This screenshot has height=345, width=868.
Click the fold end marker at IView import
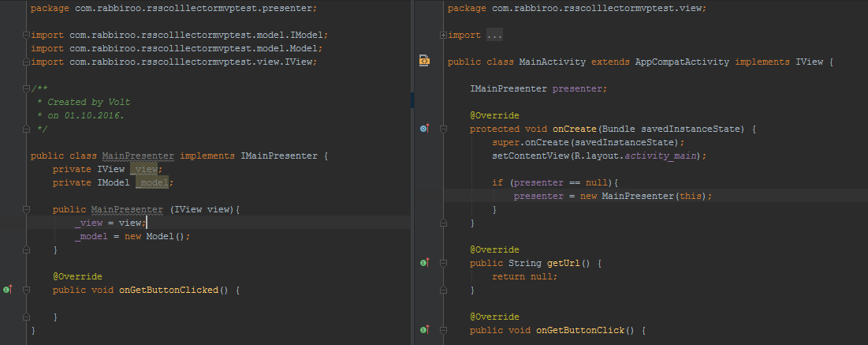[26, 62]
